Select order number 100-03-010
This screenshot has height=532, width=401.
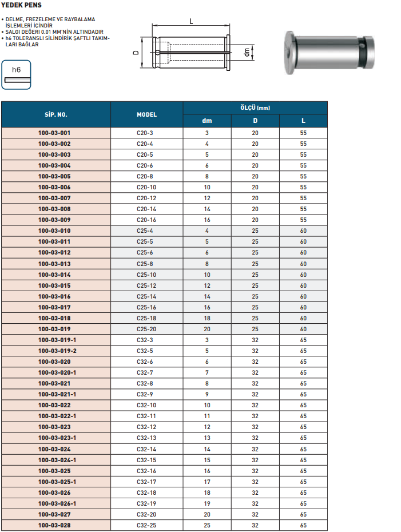[x=55, y=231]
